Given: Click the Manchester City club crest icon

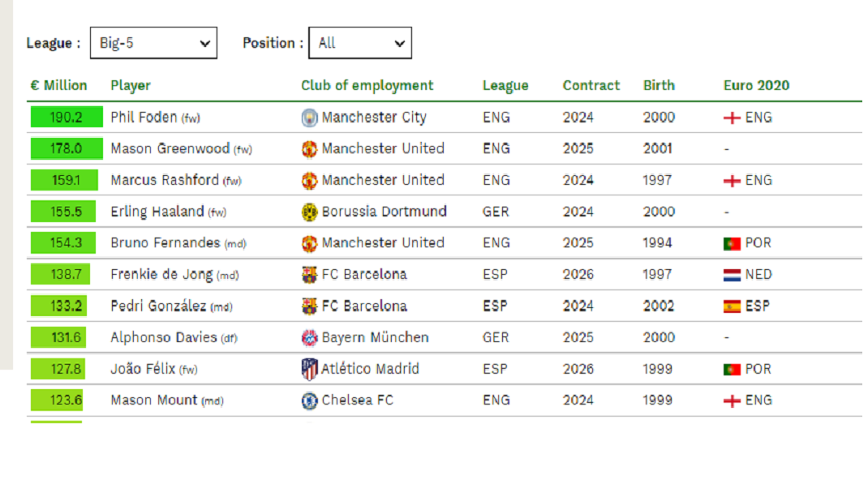Looking at the screenshot, I should [309, 118].
